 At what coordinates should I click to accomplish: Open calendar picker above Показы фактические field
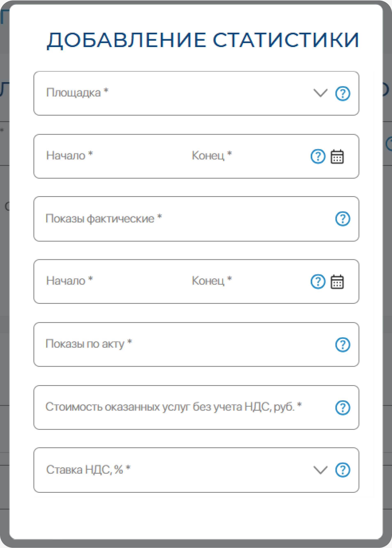pyautogui.click(x=337, y=157)
